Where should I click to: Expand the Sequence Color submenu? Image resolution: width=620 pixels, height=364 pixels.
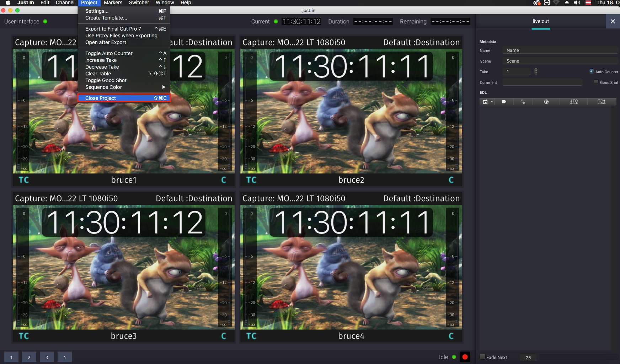pyautogui.click(x=124, y=87)
